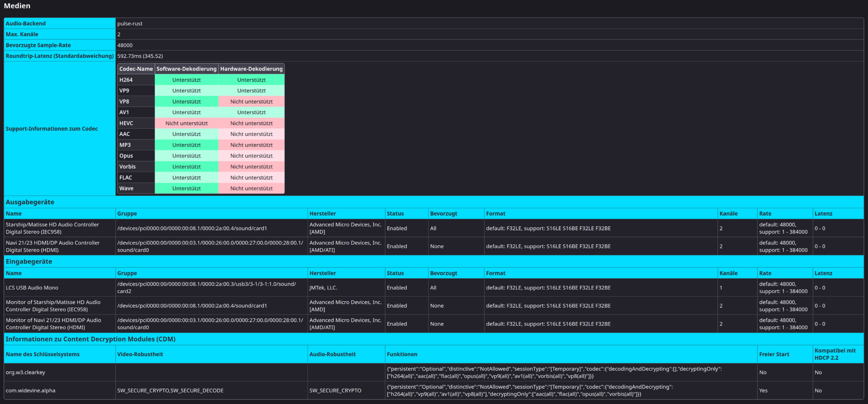
Task: Click the Medien section heading
Action: coord(17,6)
